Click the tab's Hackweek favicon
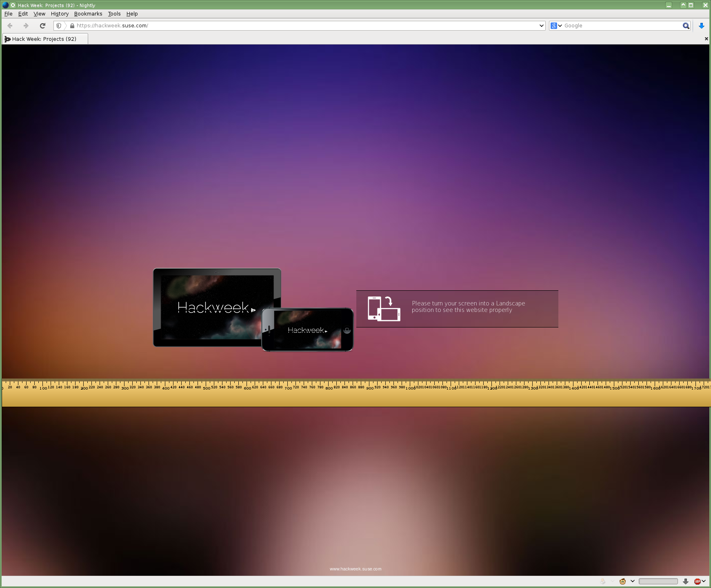 tap(7, 39)
